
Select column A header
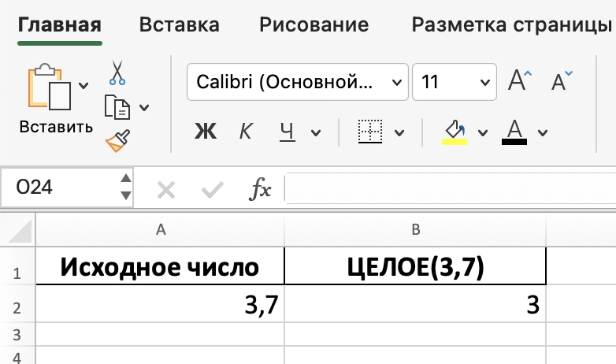160,229
